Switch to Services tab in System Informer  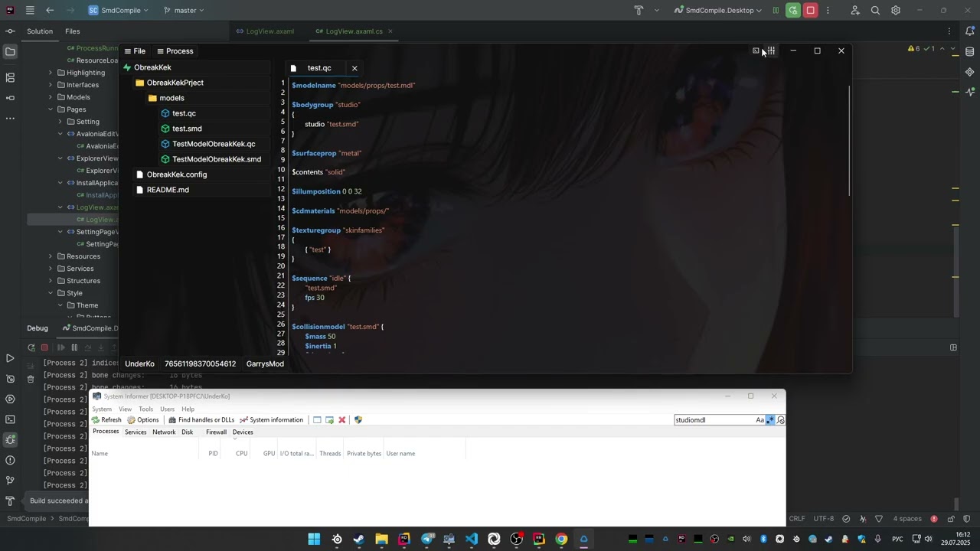[136, 432]
